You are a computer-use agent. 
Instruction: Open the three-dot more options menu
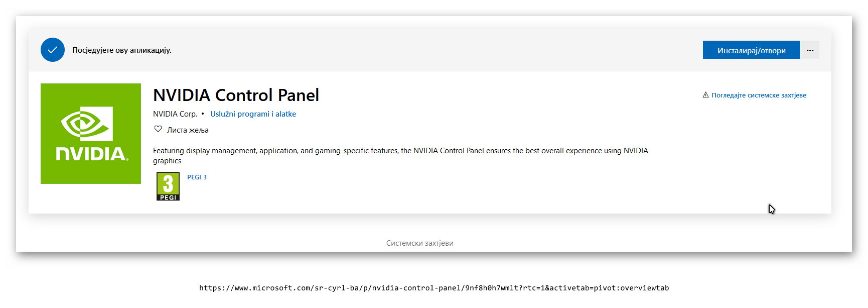point(810,50)
